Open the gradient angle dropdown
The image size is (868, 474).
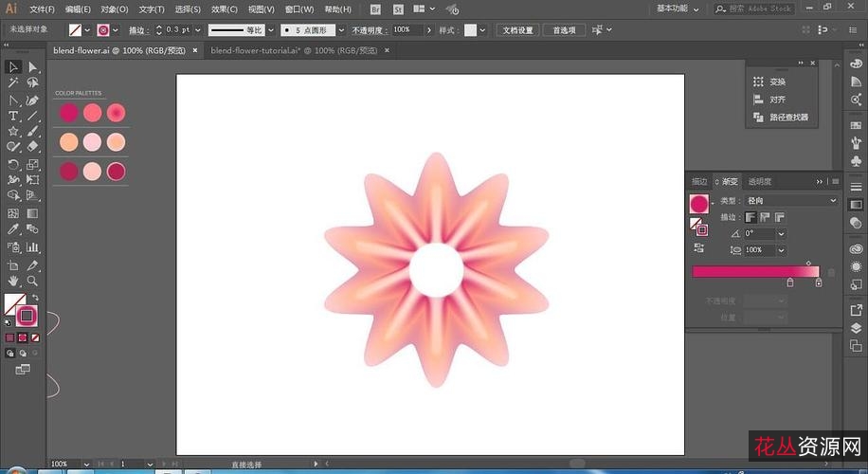click(x=781, y=233)
